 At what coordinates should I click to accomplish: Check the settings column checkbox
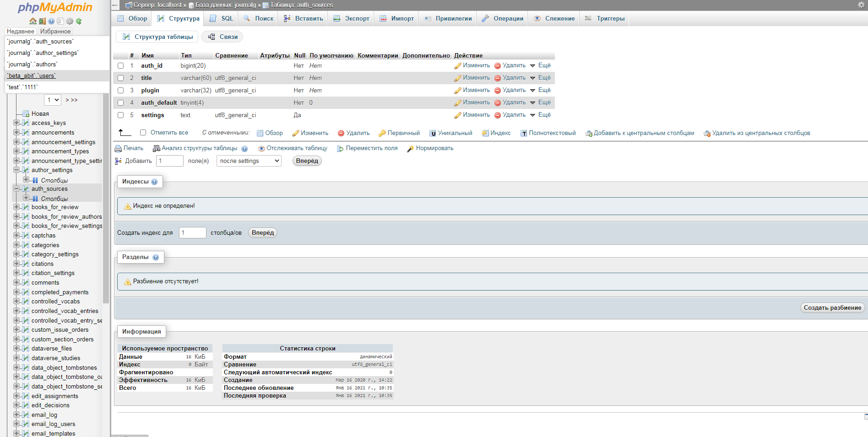coord(121,115)
